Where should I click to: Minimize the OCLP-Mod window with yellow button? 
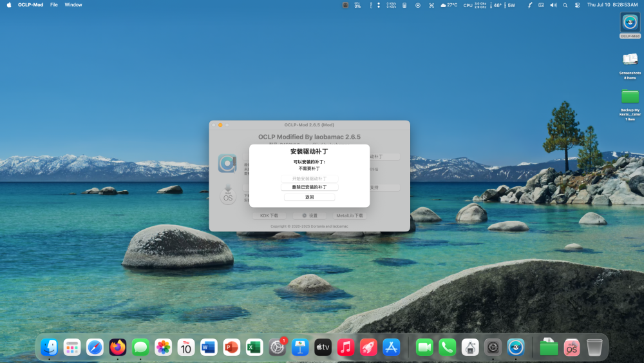click(220, 125)
